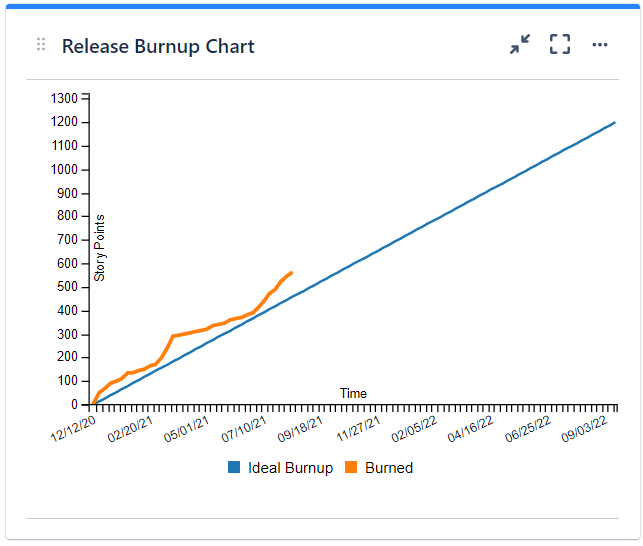
Task: Open the gadget in full screen view
Action: 560,44
